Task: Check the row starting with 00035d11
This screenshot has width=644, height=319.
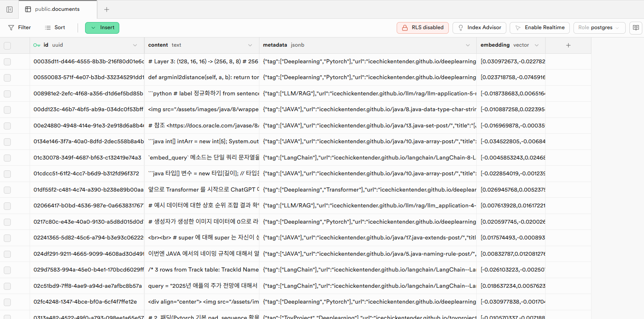Action: click(8, 62)
